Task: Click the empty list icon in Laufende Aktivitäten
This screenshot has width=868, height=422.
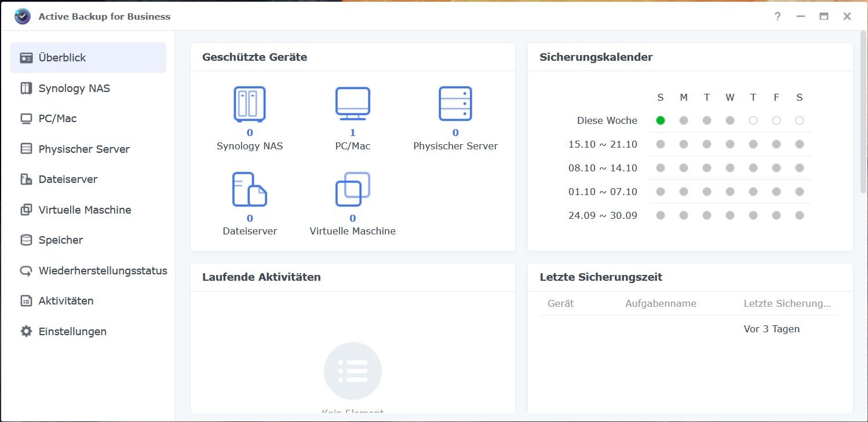Action: click(352, 371)
